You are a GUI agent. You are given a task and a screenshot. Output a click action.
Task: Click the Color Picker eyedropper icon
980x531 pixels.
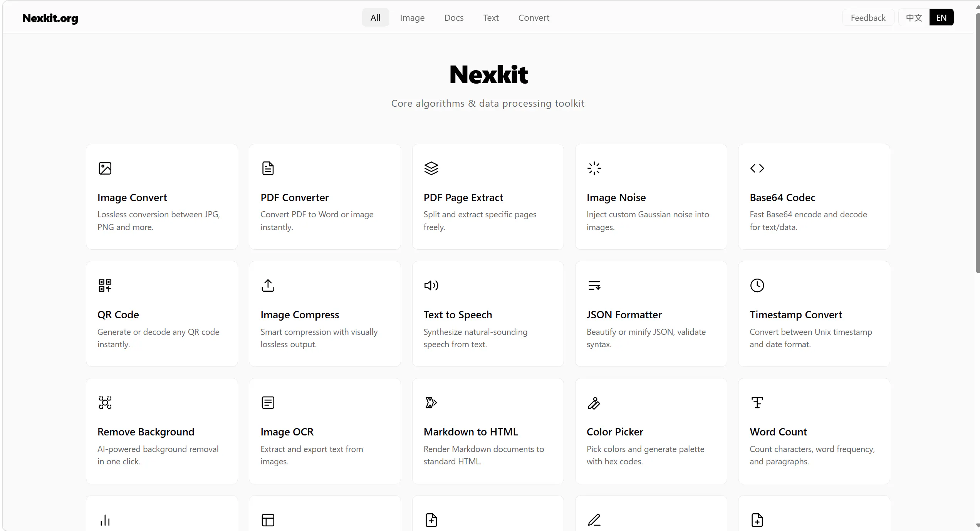[x=594, y=403]
